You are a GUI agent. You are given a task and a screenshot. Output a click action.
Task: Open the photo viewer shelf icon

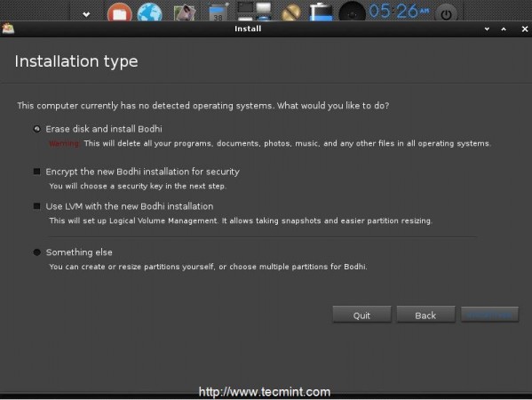tap(185, 13)
